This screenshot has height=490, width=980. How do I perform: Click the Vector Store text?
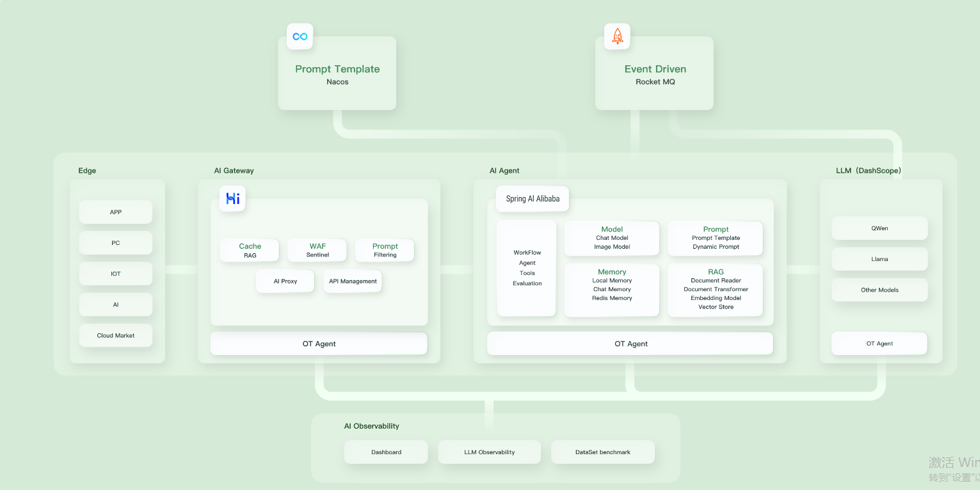pos(716,307)
